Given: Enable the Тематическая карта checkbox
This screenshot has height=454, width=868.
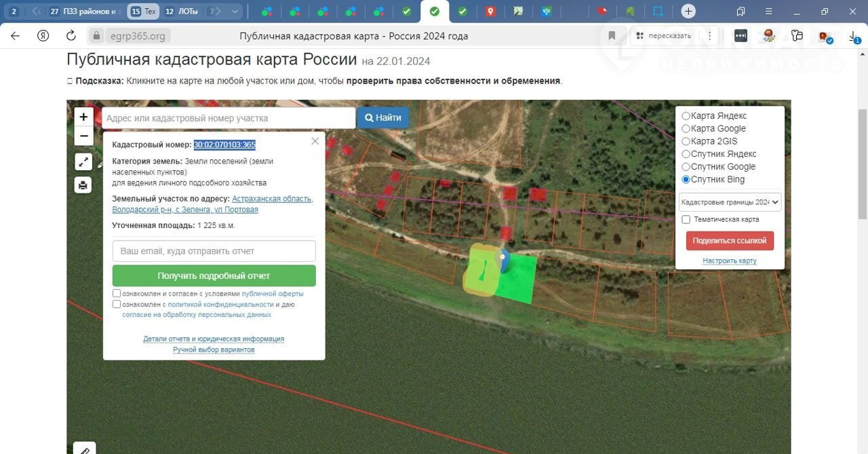Looking at the screenshot, I should tap(686, 220).
